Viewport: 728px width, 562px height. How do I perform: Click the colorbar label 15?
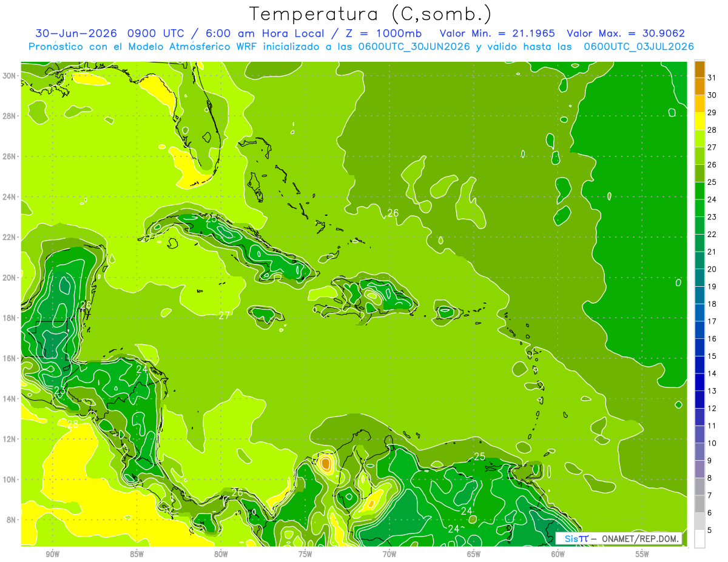[712, 356]
